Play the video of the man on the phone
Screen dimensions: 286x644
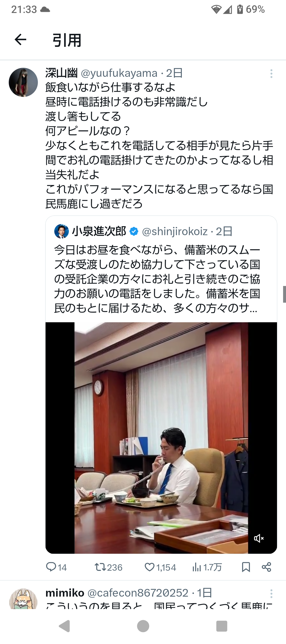(x=161, y=438)
